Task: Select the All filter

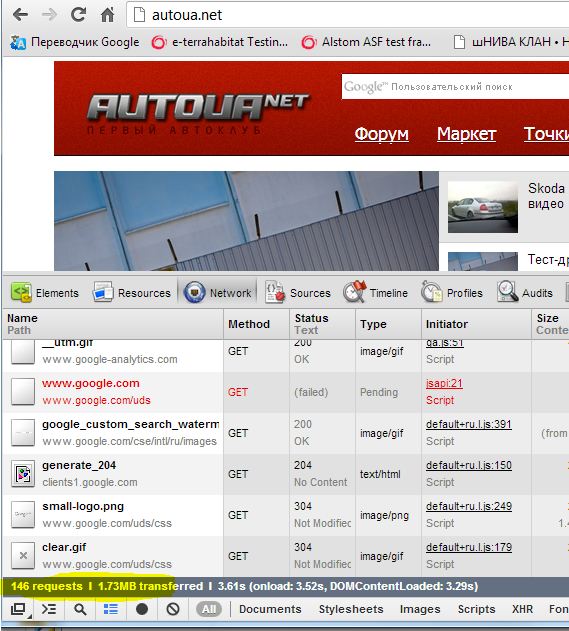Action: 209,609
